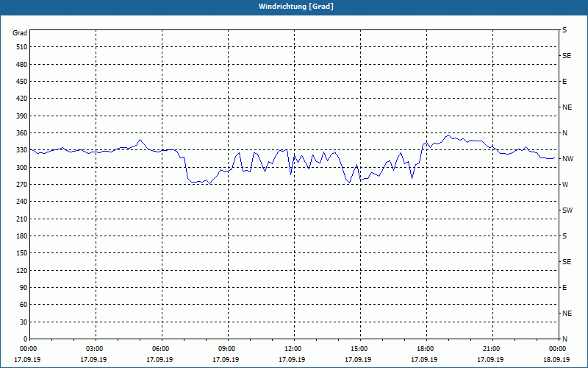Click the 450 y-axis value
588x368 pixels.
pos(22,82)
